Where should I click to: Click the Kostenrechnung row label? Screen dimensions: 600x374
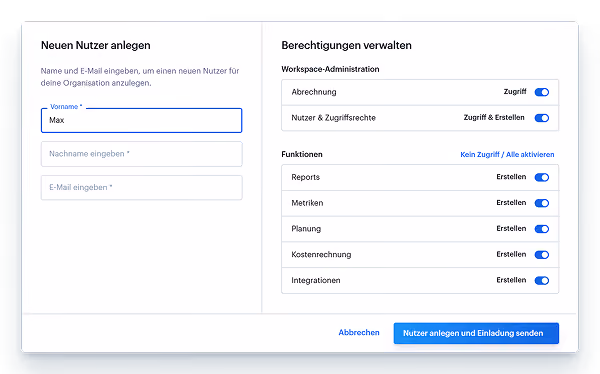321,255
